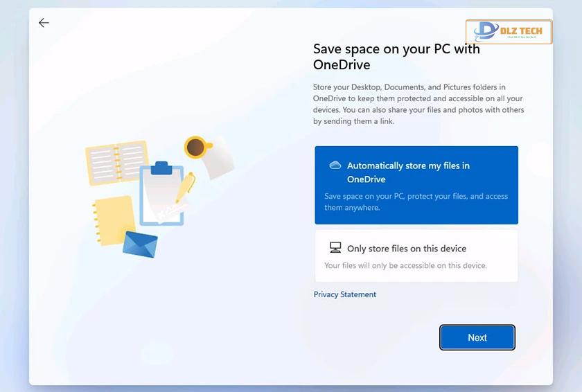The width and height of the screenshot is (582, 392).
Task: Select Automatically store my files in OneDrive
Action: [x=416, y=185]
